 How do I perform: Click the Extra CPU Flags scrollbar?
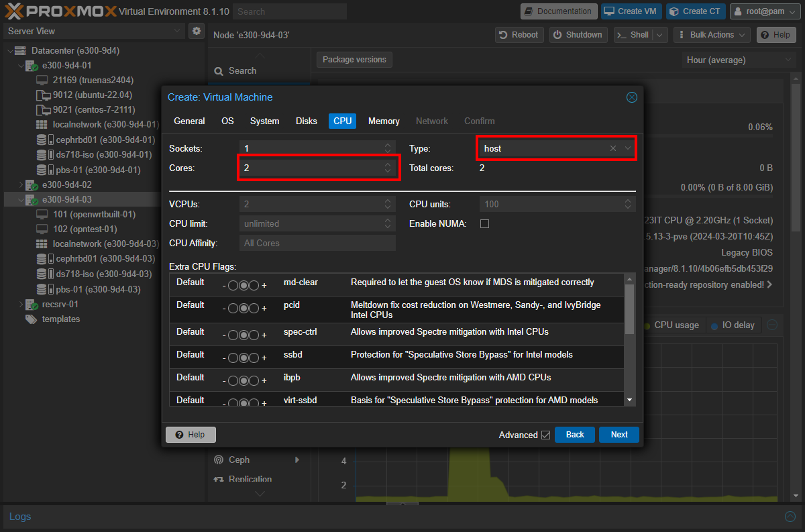tap(629, 310)
